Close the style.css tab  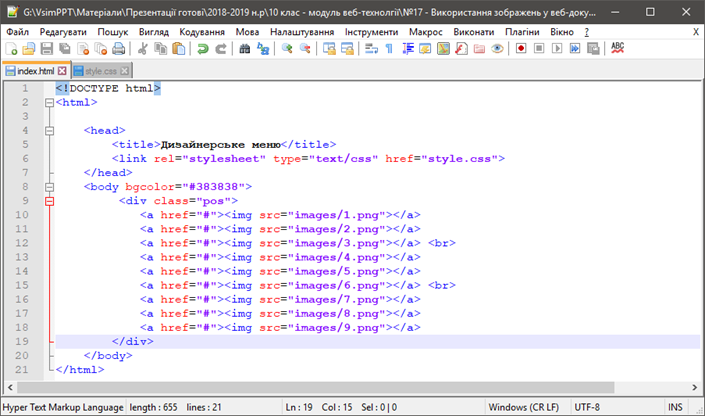pyautogui.click(x=125, y=71)
